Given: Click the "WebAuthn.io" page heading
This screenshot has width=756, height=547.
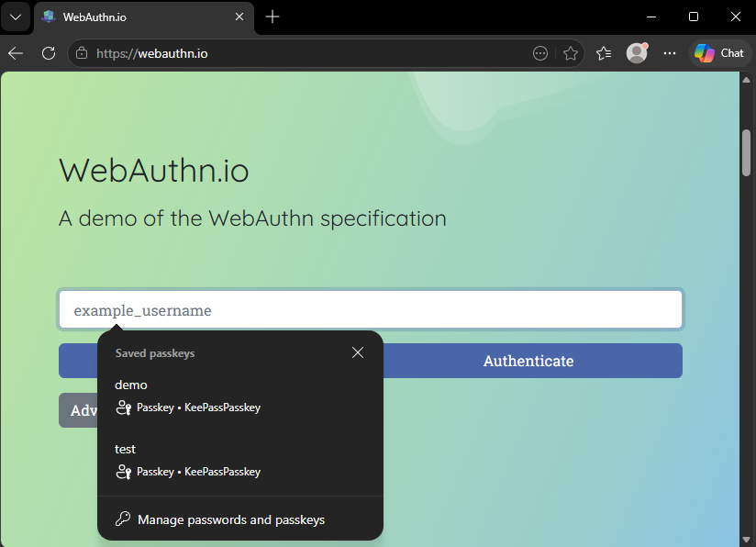Looking at the screenshot, I should pyautogui.click(x=154, y=171).
